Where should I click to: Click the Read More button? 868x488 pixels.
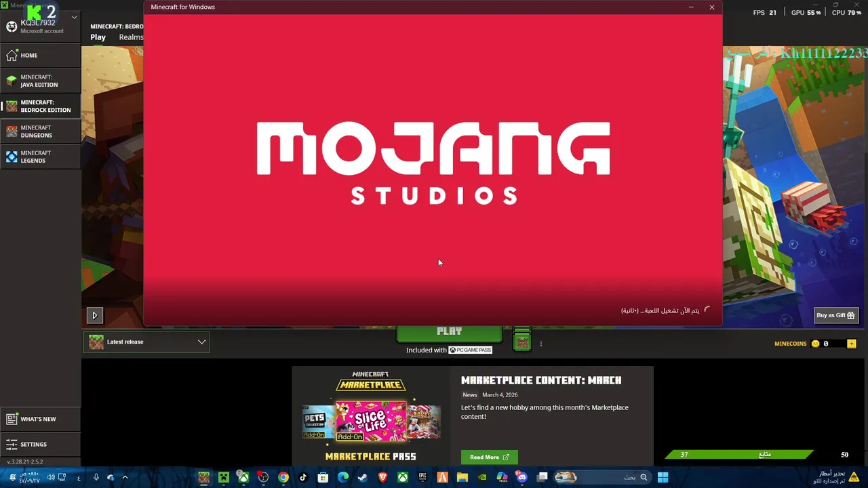coord(489,457)
